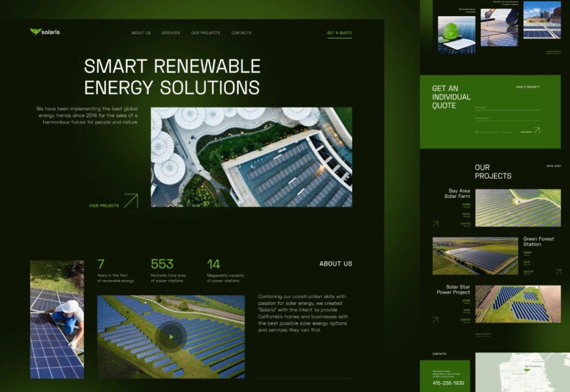Click the Send Project button
This screenshot has height=392, width=570.
coord(526,132)
